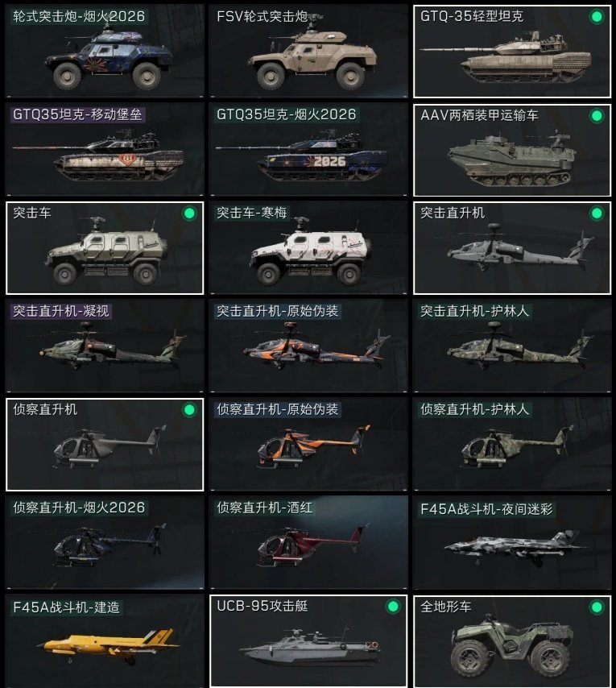The height and width of the screenshot is (688, 616).
Task: Click the green dot on UCB-95攻击艇
Action: 393,607
